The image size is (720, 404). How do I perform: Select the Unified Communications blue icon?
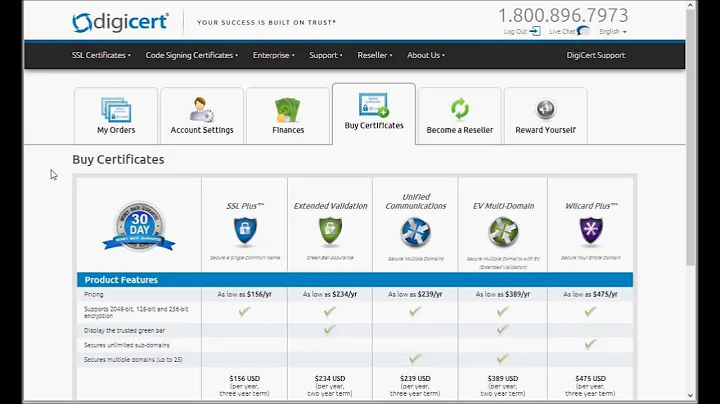coord(416,232)
